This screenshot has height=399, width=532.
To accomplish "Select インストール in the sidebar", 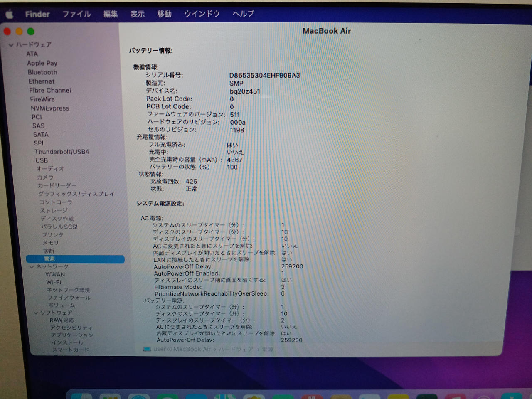I will pyautogui.click(x=67, y=343).
